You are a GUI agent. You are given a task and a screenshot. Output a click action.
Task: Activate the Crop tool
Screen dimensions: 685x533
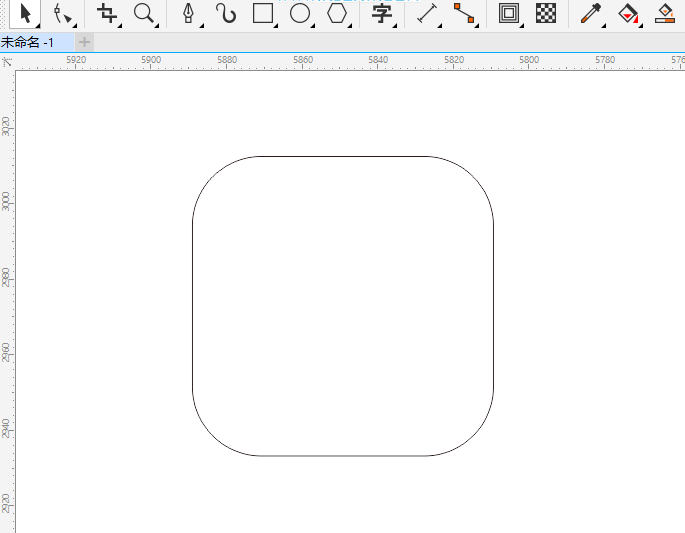107,13
